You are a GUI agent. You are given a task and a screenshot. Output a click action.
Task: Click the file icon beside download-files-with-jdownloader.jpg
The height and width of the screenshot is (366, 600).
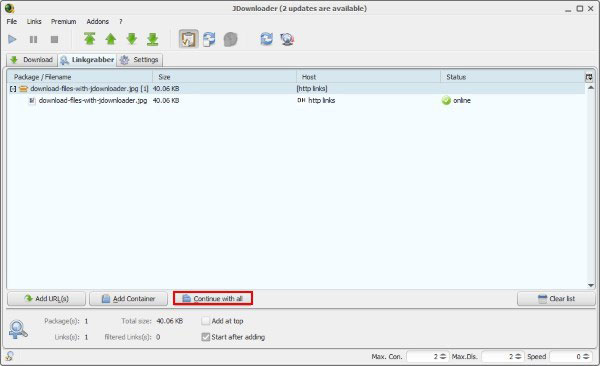[x=32, y=100]
